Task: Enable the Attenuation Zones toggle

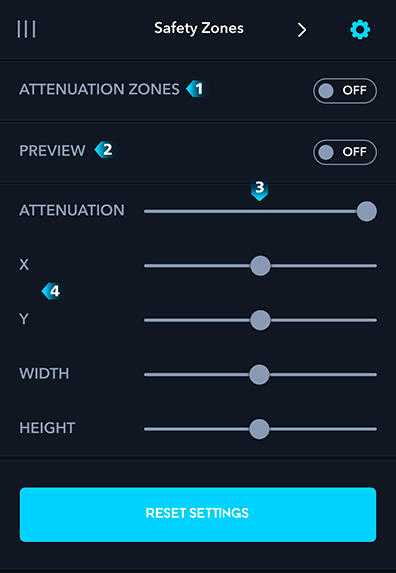Action: [x=344, y=91]
